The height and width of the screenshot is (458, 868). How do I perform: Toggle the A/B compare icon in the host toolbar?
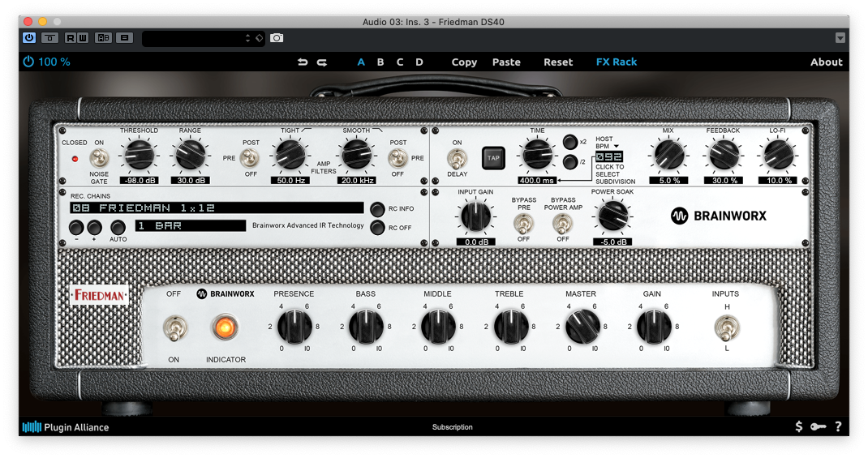pos(103,38)
